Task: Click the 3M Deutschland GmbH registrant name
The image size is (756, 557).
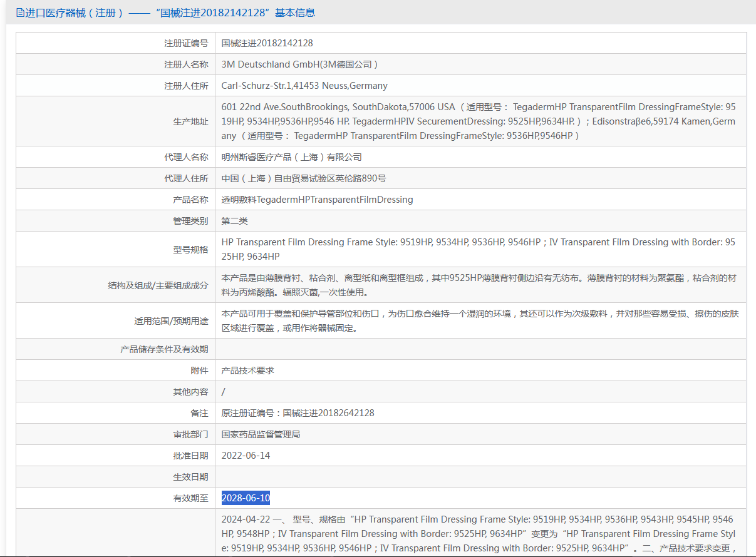Action: (299, 64)
